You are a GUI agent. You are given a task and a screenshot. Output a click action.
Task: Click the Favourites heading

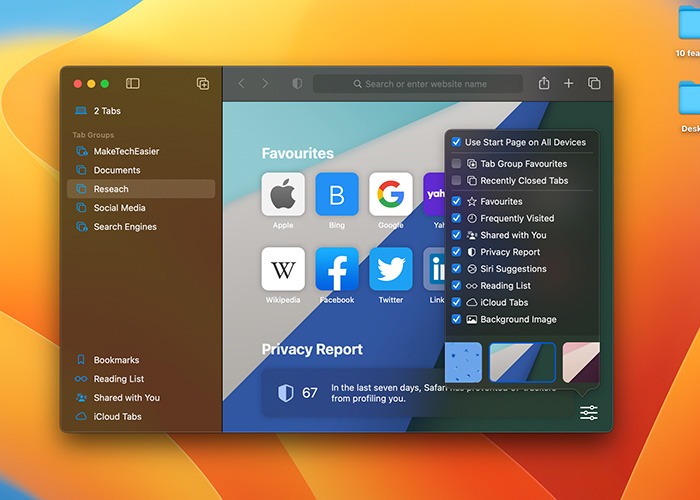pos(298,154)
